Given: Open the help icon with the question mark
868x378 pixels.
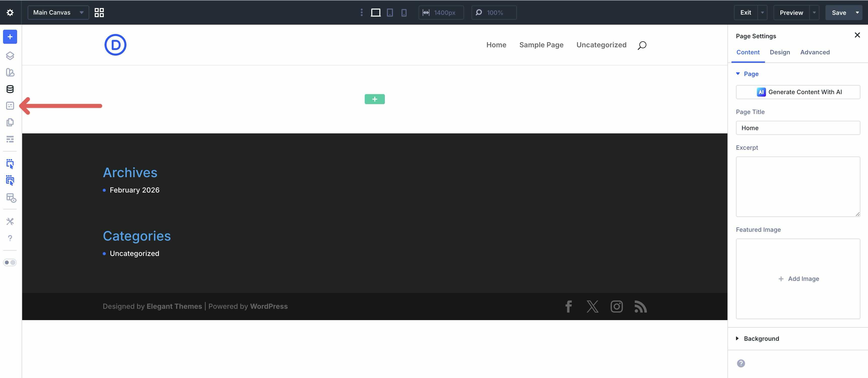Looking at the screenshot, I should click(10, 238).
